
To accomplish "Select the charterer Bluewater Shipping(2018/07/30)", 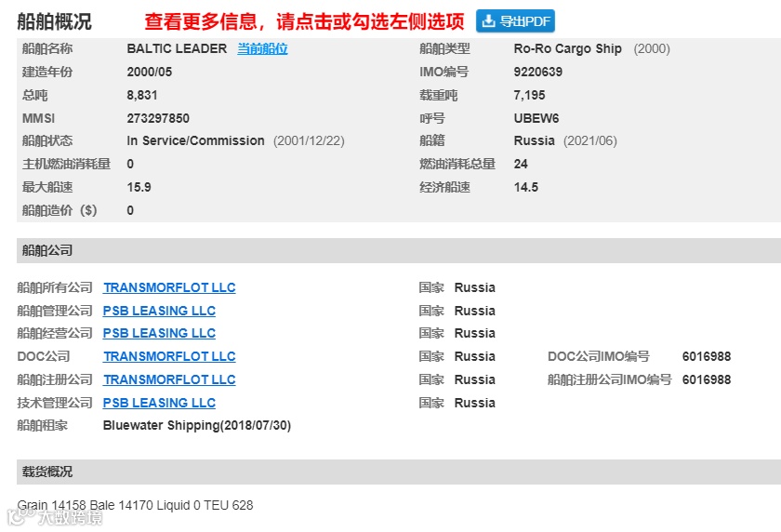I will [197, 425].
